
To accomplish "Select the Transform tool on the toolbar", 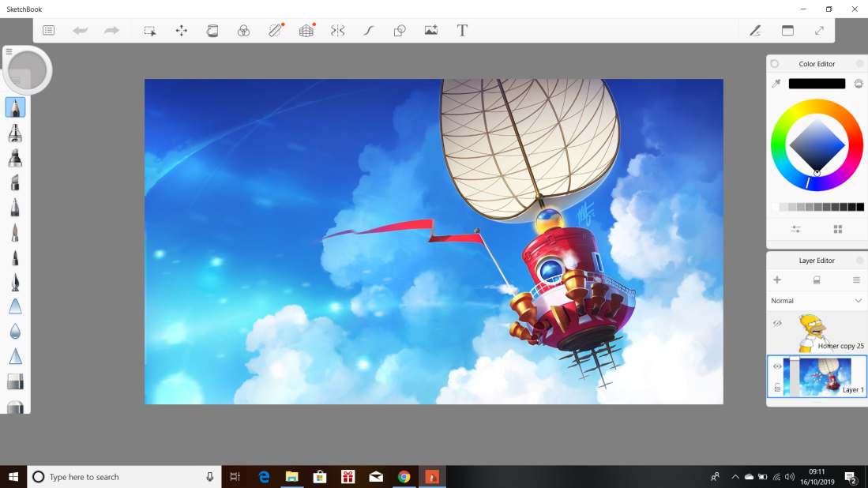I will click(x=182, y=30).
